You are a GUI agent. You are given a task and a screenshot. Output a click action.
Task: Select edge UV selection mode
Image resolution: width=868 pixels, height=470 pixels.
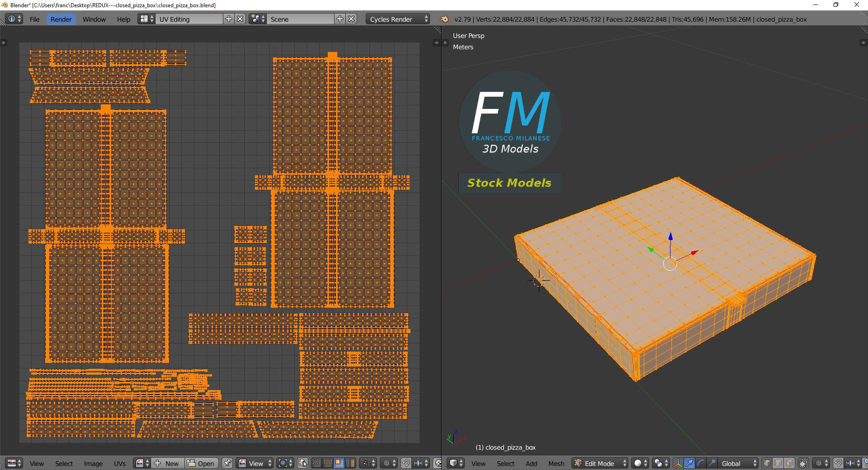[327, 463]
